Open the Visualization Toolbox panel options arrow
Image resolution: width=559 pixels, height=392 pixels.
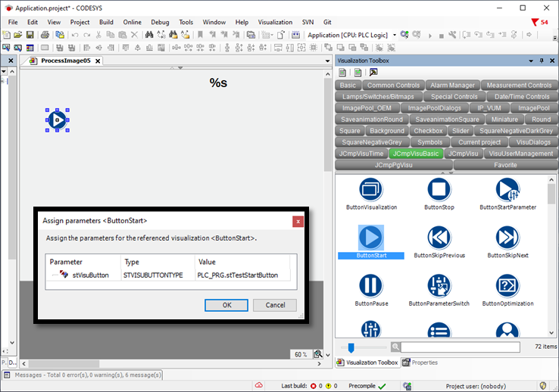click(x=531, y=60)
